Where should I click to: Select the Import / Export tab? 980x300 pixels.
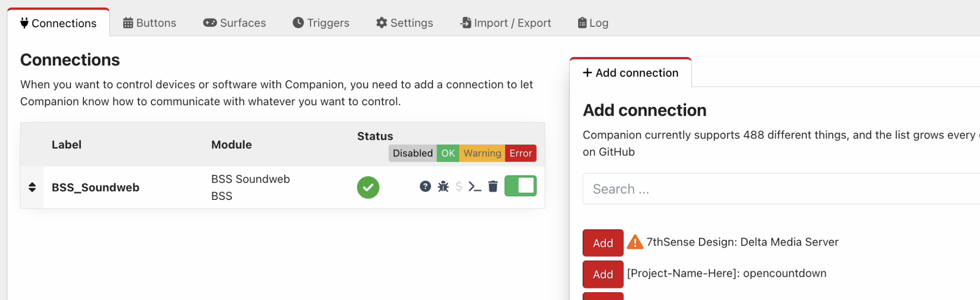[x=505, y=23]
